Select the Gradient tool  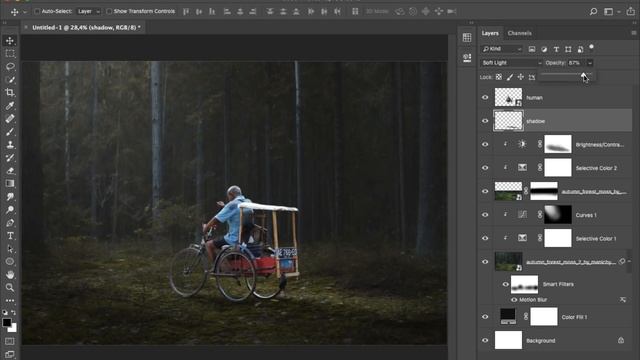10,184
